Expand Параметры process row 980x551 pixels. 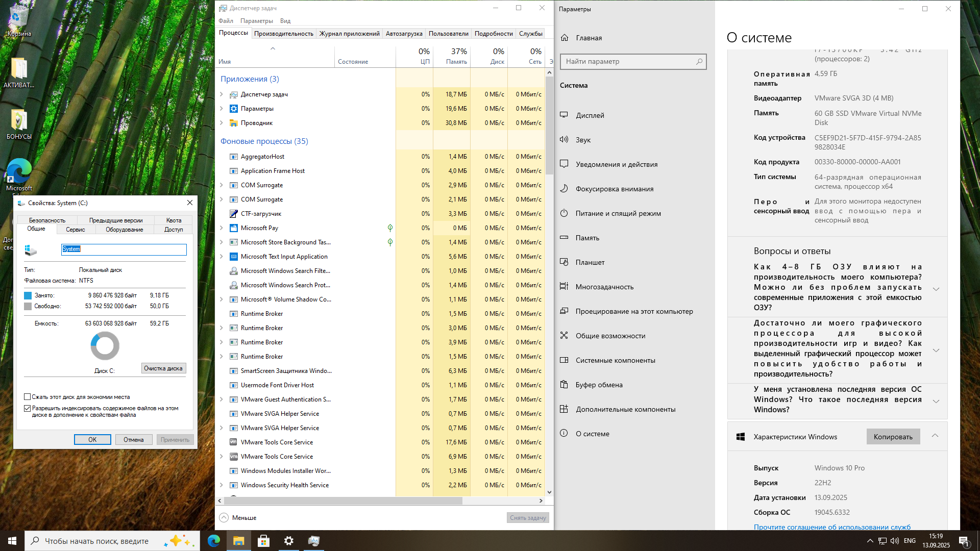coord(222,109)
